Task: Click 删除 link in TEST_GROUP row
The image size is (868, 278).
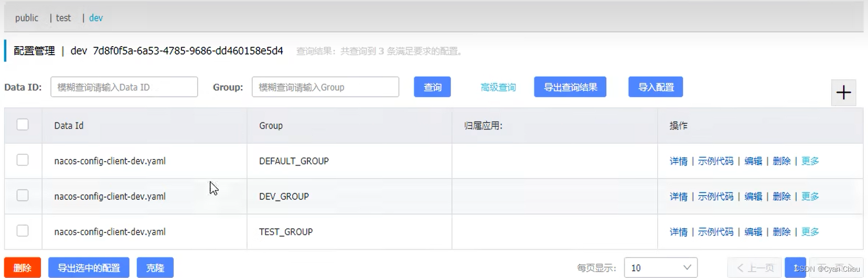Action: point(781,232)
